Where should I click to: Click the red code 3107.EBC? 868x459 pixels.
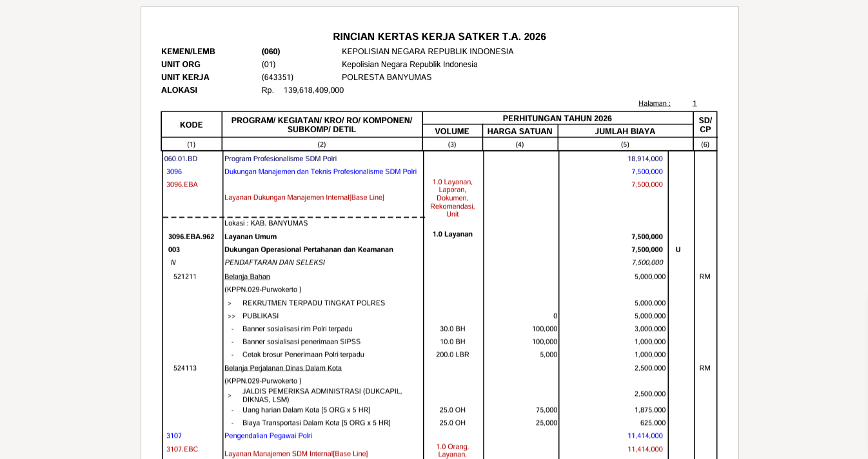182,449
